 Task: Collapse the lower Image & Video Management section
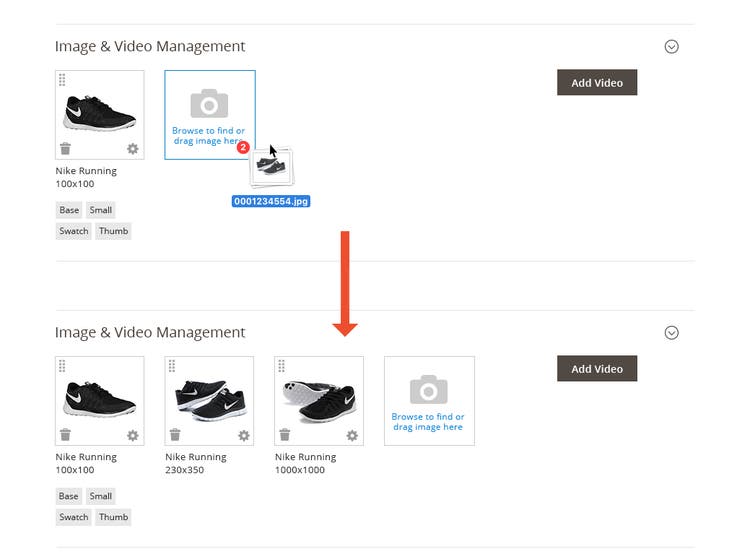pyautogui.click(x=672, y=333)
